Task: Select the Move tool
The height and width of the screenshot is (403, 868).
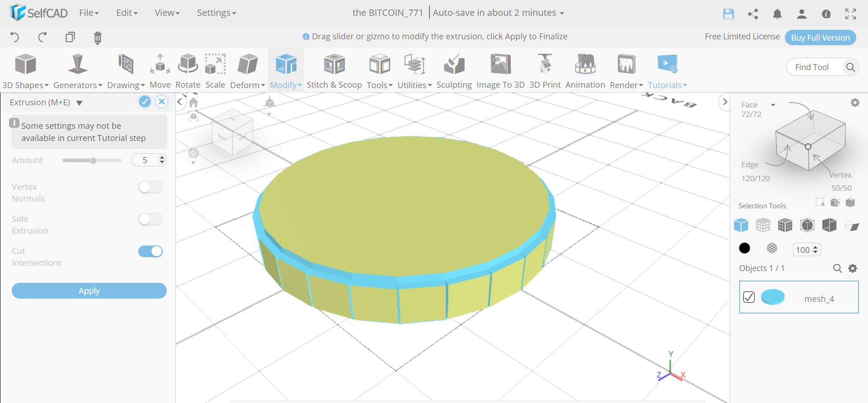Action: click(x=160, y=71)
